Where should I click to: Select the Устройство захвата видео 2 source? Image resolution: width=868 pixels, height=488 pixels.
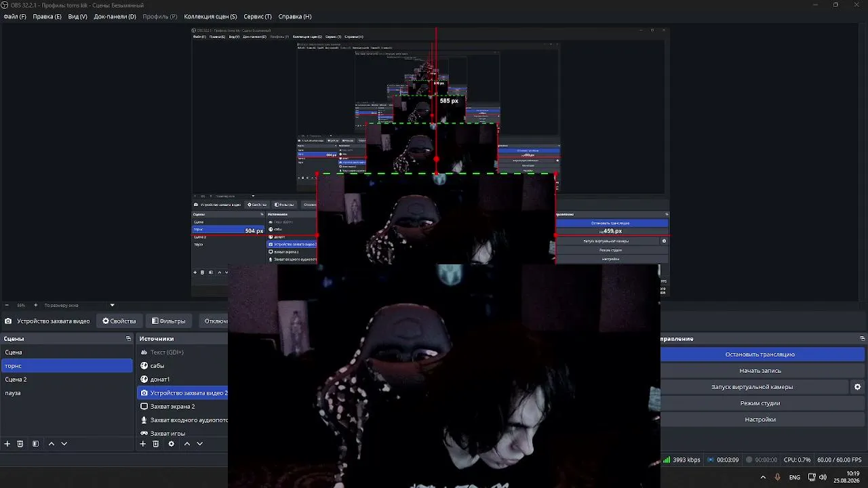click(x=183, y=393)
